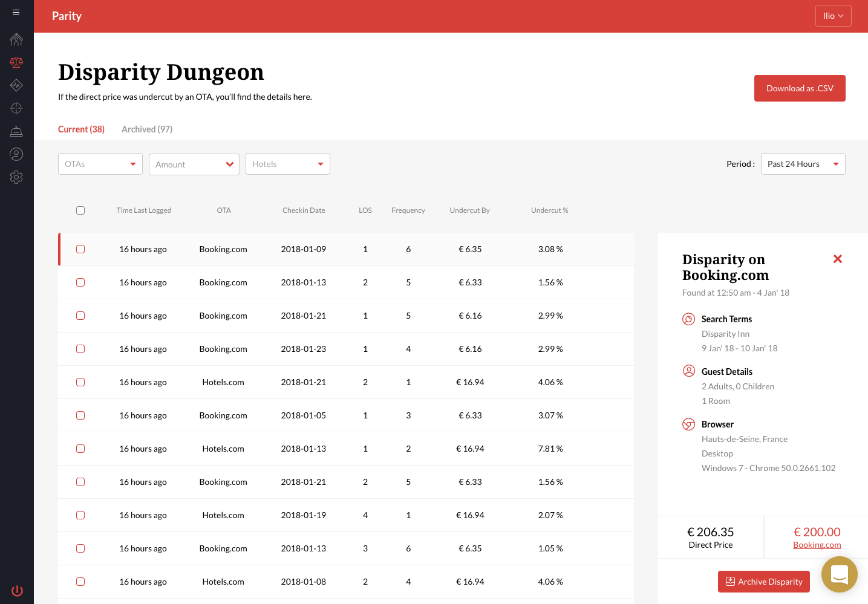Click the € 206.35 direct price

pyautogui.click(x=711, y=532)
